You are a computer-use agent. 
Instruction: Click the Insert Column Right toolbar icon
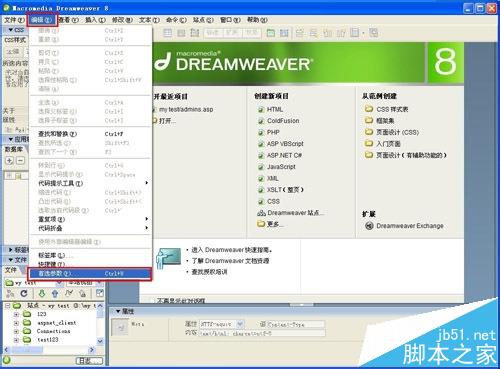(x=341, y=33)
